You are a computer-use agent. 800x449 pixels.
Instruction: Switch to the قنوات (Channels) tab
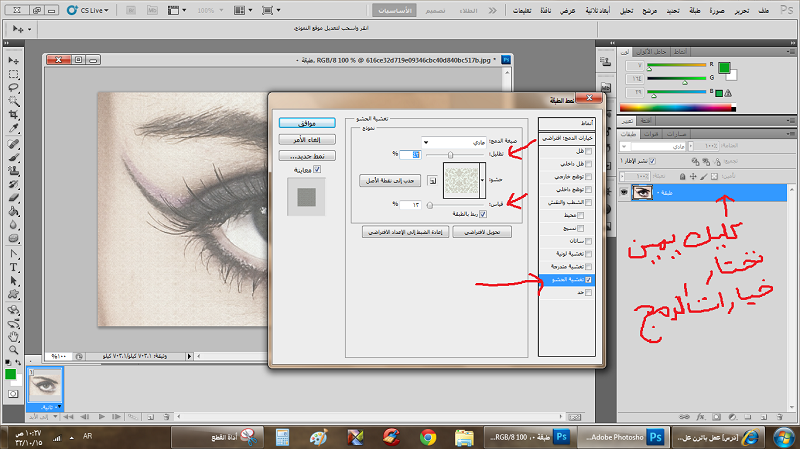click(x=650, y=133)
